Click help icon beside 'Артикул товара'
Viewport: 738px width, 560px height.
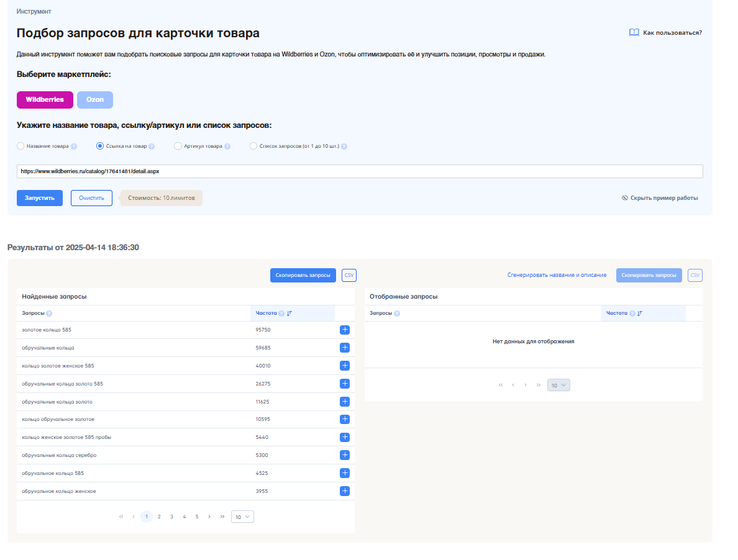[227, 147]
